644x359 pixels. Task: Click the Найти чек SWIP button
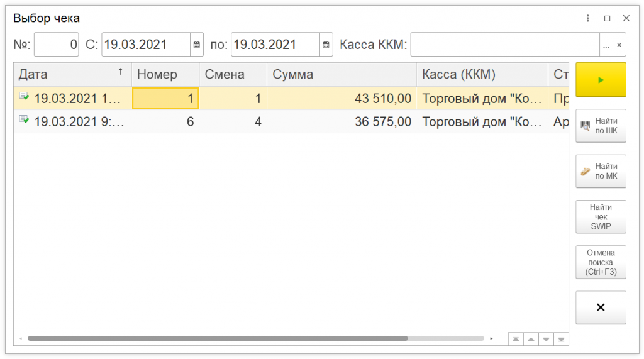[x=601, y=217]
